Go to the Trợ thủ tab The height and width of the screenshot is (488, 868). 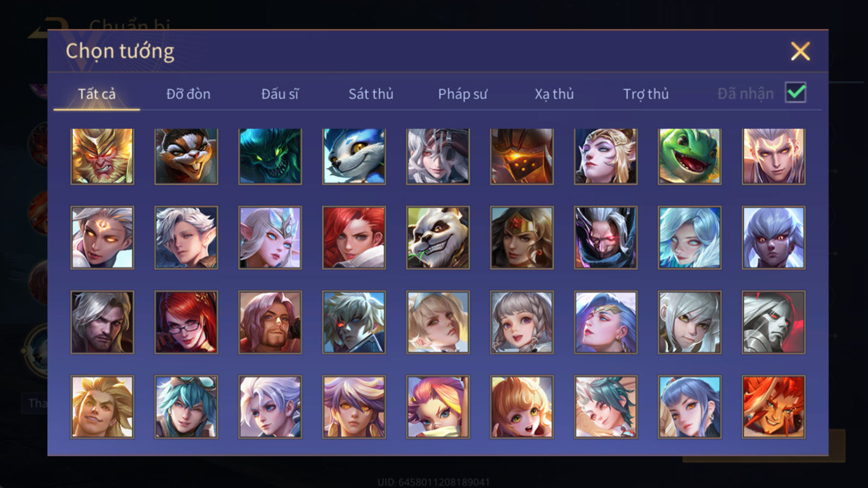tap(646, 94)
